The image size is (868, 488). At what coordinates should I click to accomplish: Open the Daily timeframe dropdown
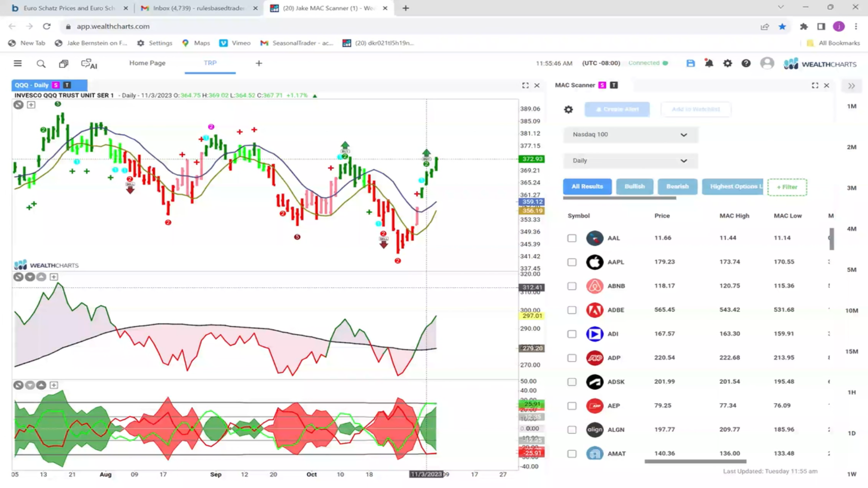[x=630, y=161]
